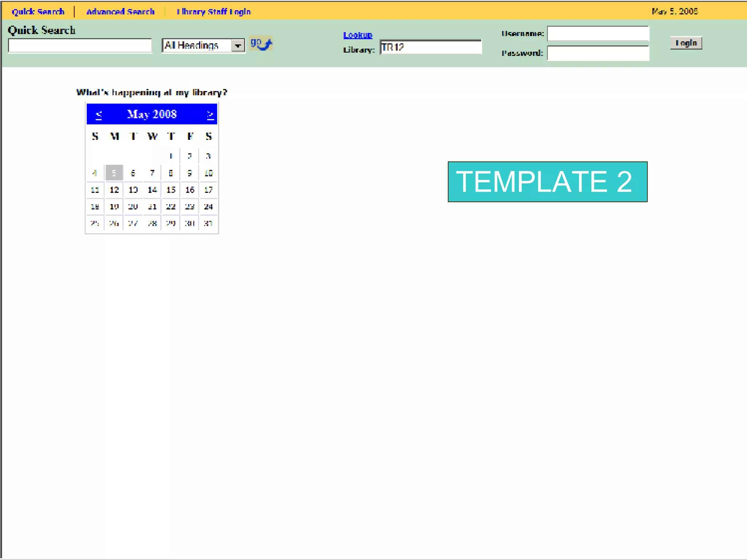Select May 12 in the calendar
The width and height of the screenshot is (747, 560).
click(x=114, y=190)
